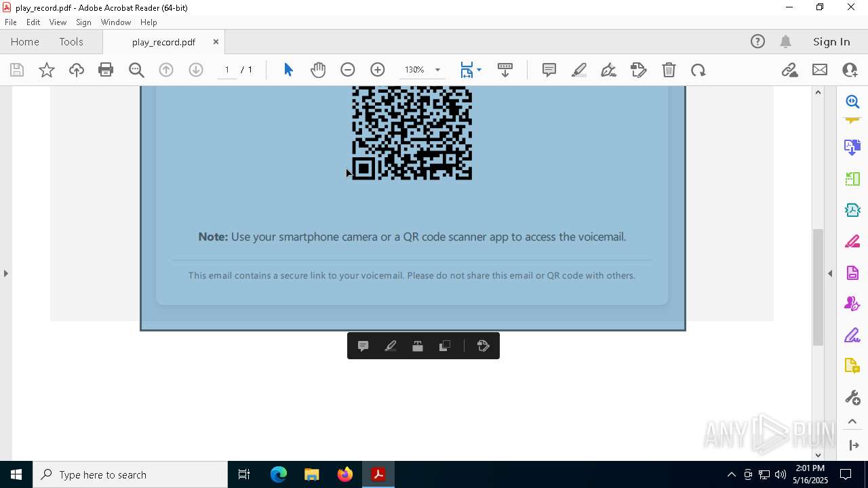Image resolution: width=868 pixels, height=488 pixels.
Task: Click the scrolling mode keyboard icon
Action: (505, 70)
